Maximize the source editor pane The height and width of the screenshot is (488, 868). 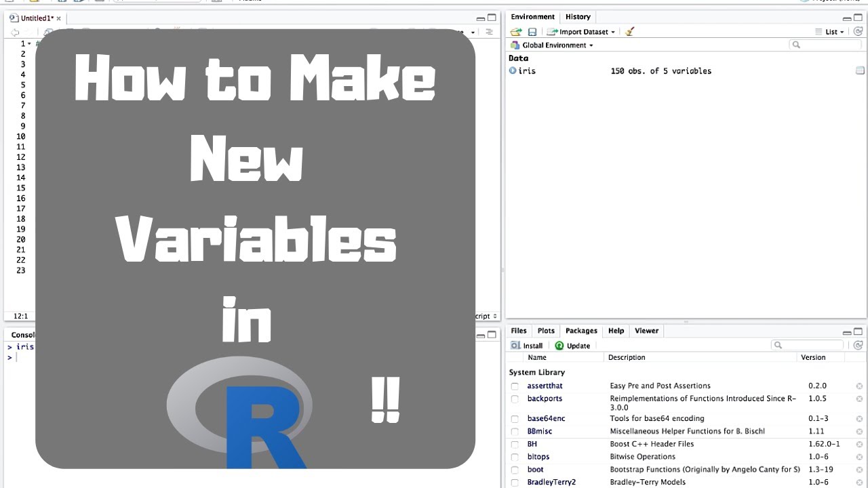pyautogui.click(x=492, y=18)
